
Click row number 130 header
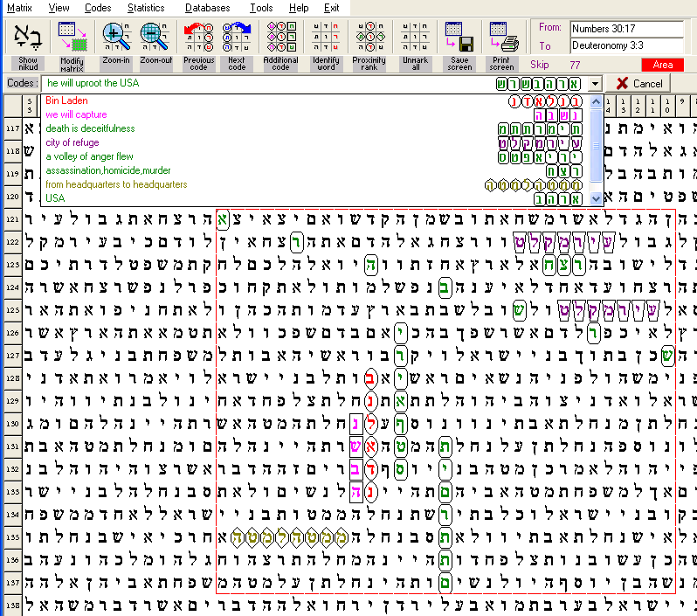(x=13, y=424)
